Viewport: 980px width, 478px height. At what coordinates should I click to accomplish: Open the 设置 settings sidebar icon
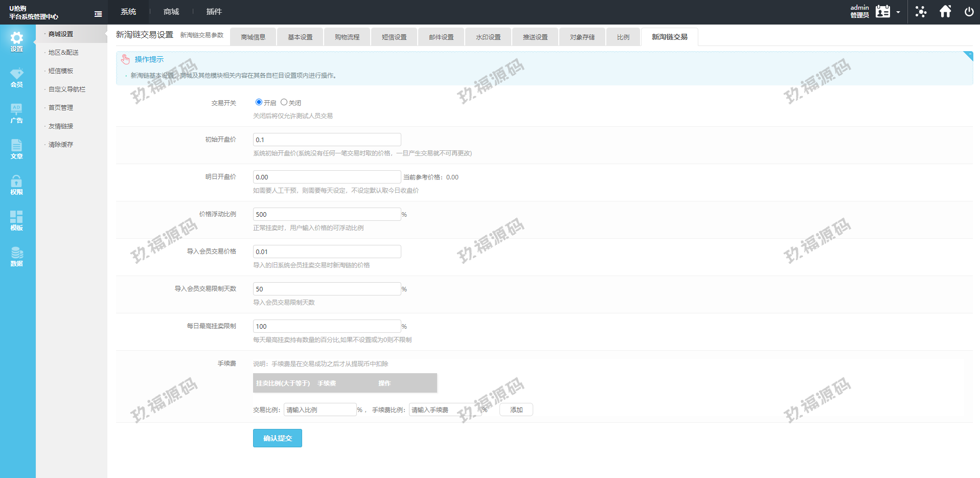(17, 41)
